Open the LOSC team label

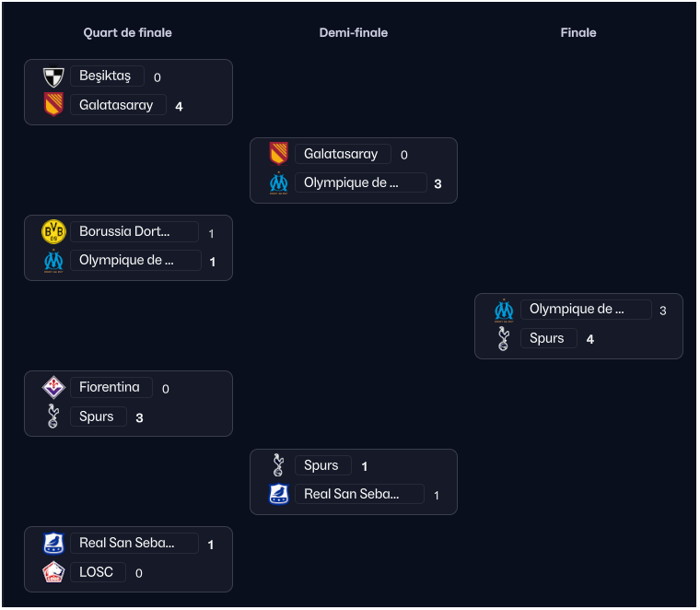pos(98,572)
